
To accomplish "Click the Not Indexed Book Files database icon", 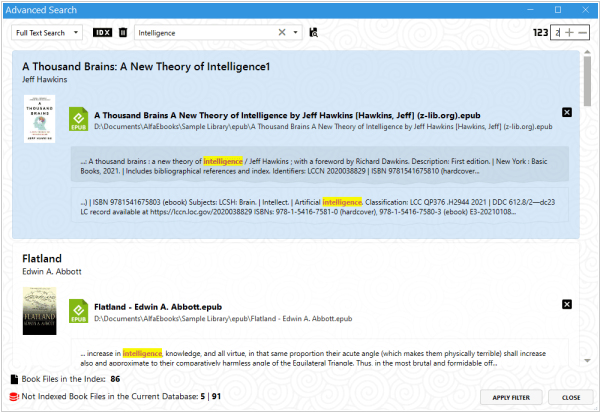I will (14, 397).
